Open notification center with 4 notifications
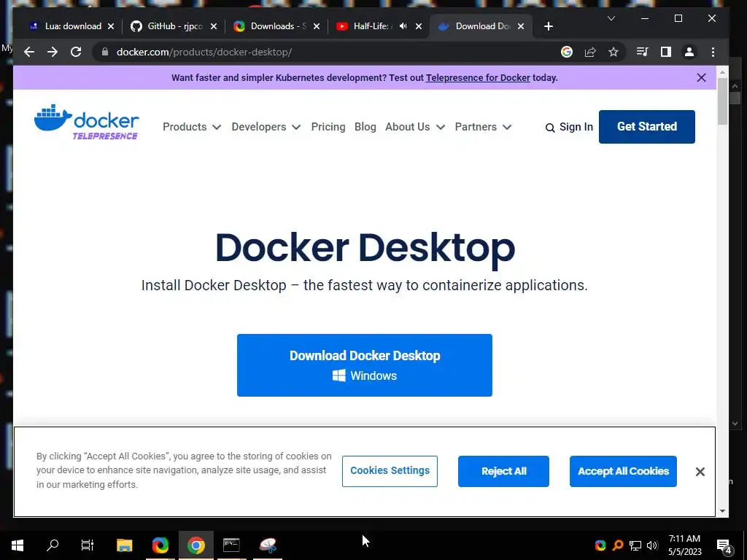Screen dimensions: 747x560 tap(724, 546)
